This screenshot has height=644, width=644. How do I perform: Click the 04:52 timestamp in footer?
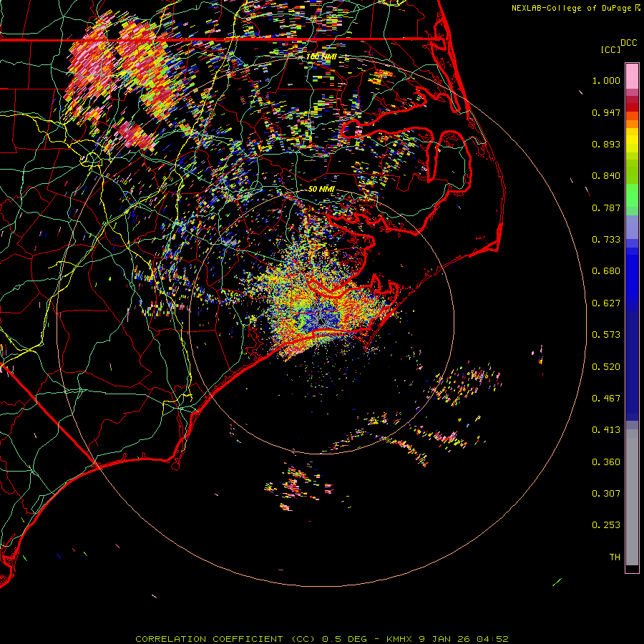tap(492, 639)
